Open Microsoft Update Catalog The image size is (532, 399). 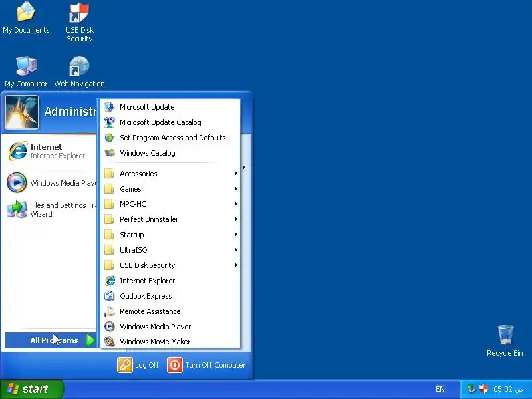click(x=170, y=122)
